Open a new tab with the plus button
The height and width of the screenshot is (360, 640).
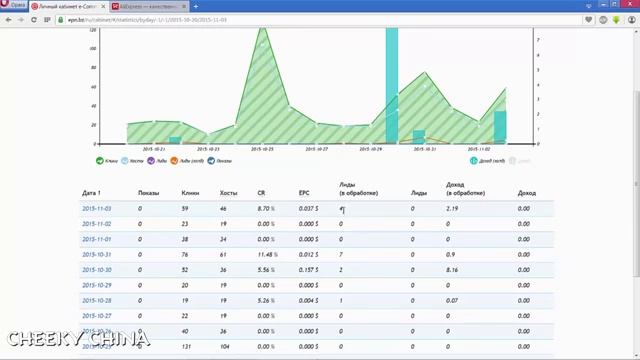[196, 7]
